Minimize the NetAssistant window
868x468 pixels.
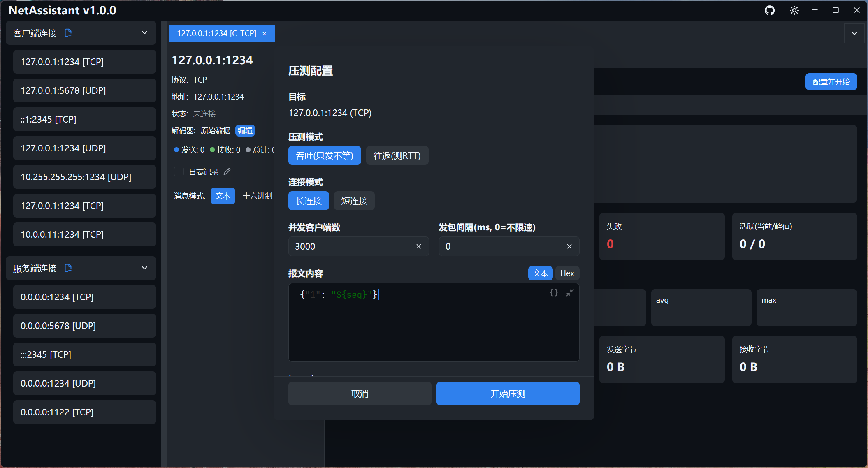click(x=815, y=10)
